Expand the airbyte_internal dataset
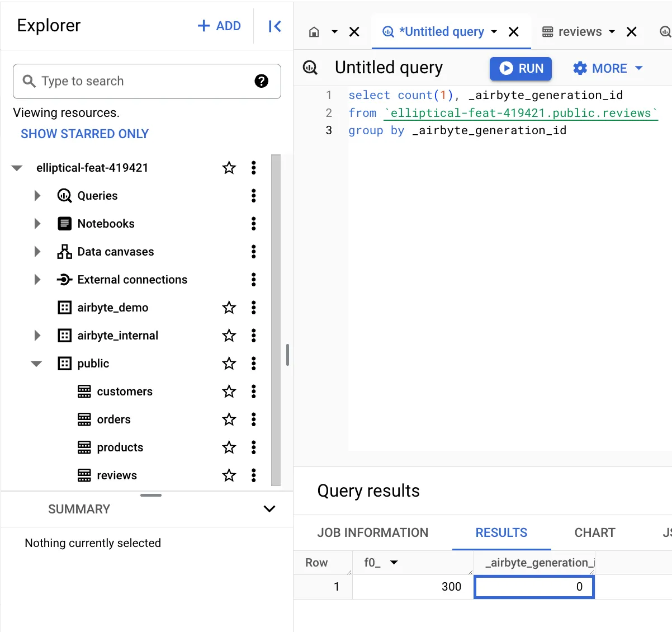This screenshot has width=672, height=632. 37,336
